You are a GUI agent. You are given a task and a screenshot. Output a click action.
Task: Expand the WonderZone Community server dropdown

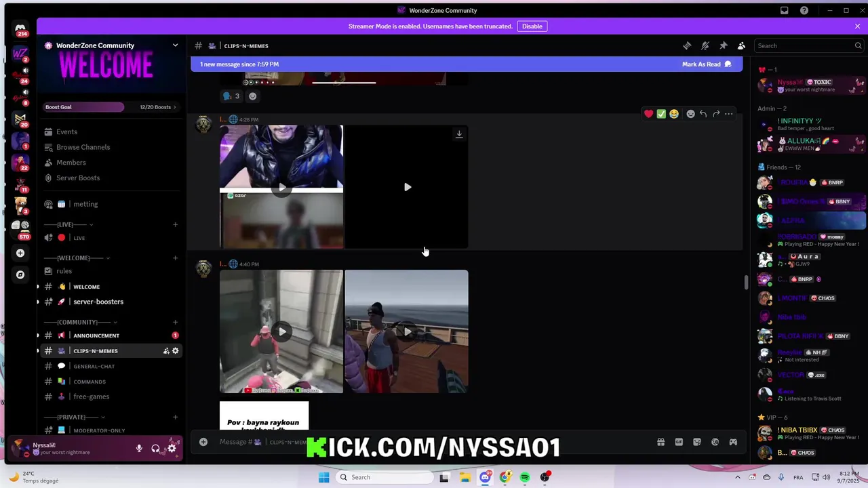point(175,45)
